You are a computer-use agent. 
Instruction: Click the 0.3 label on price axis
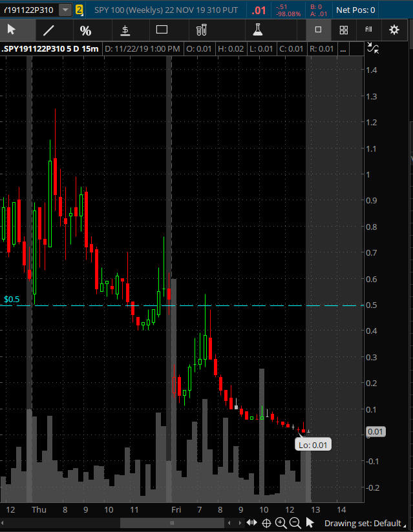pyautogui.click(x=372, y=357)
